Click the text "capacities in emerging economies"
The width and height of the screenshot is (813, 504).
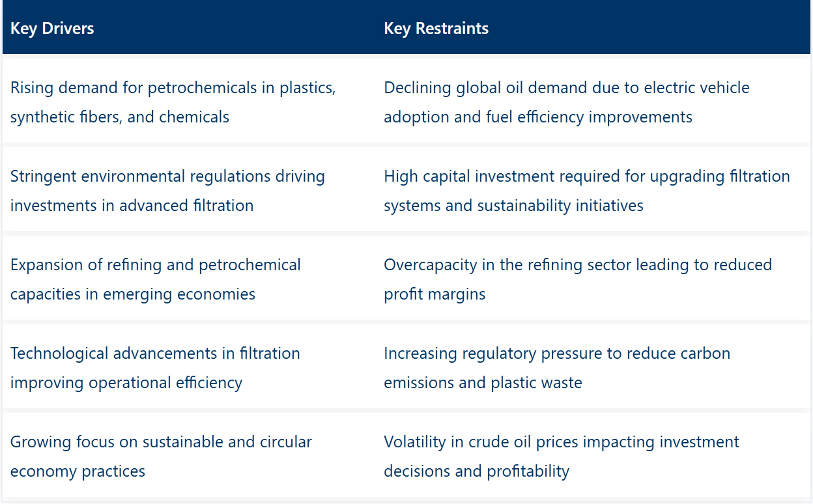(133, 294)
